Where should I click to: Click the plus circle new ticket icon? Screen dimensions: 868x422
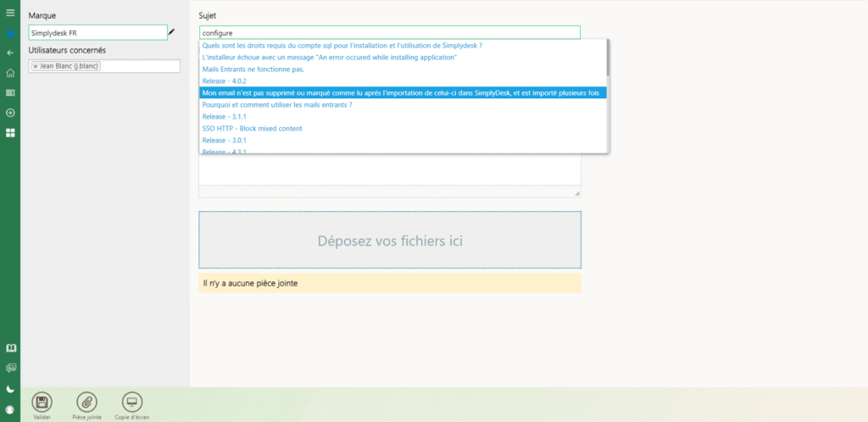point(10,113)
